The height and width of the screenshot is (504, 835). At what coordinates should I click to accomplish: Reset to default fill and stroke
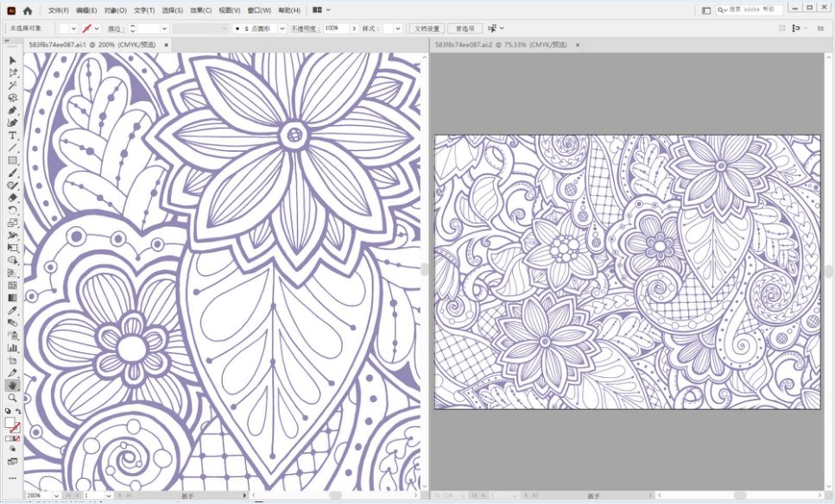tap(8, 412)
